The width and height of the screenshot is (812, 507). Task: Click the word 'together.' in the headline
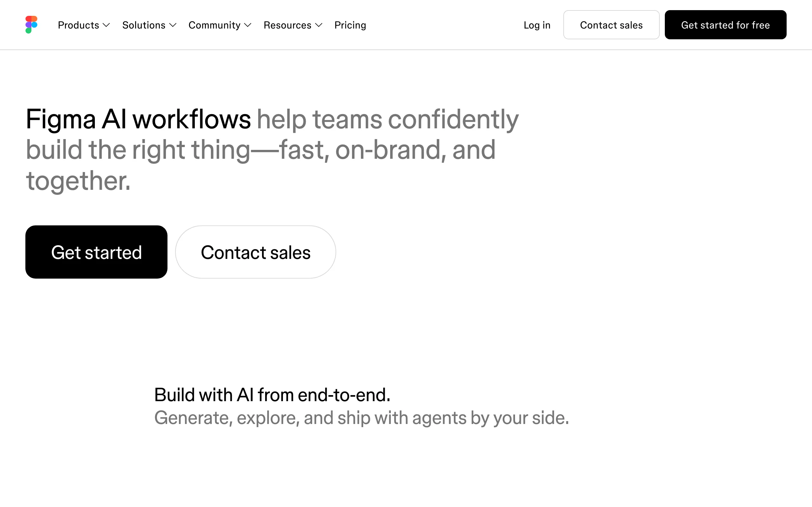(78, 181)
